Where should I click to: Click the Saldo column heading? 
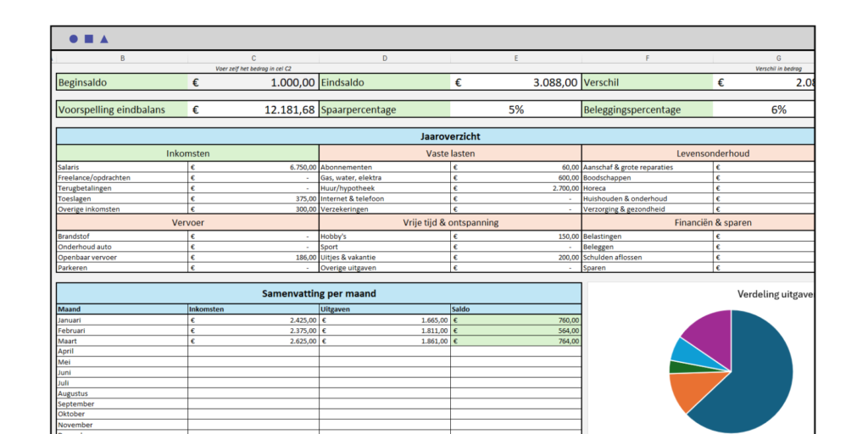[x=516, y=309]
